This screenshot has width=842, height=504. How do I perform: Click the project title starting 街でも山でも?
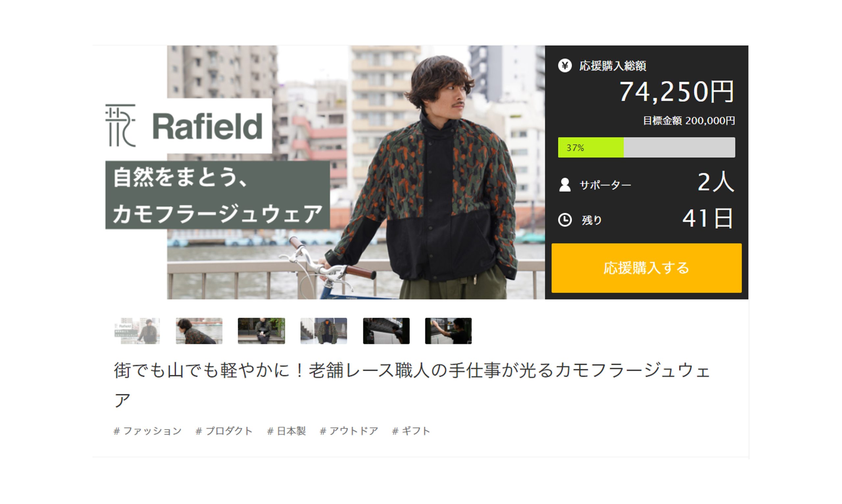pos(412,385)
